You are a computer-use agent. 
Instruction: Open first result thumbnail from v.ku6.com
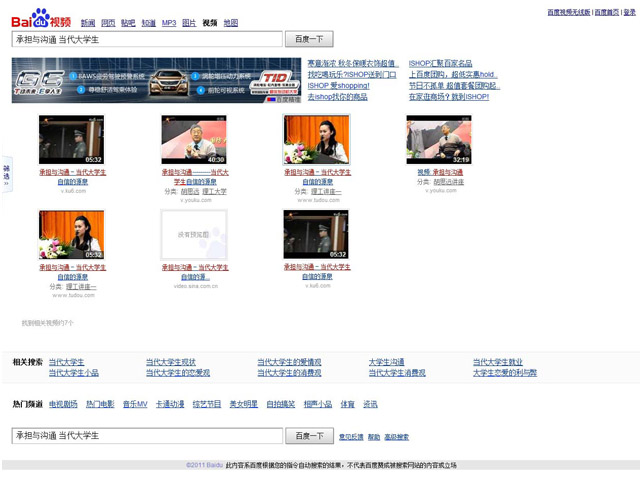tap(71, 139)
